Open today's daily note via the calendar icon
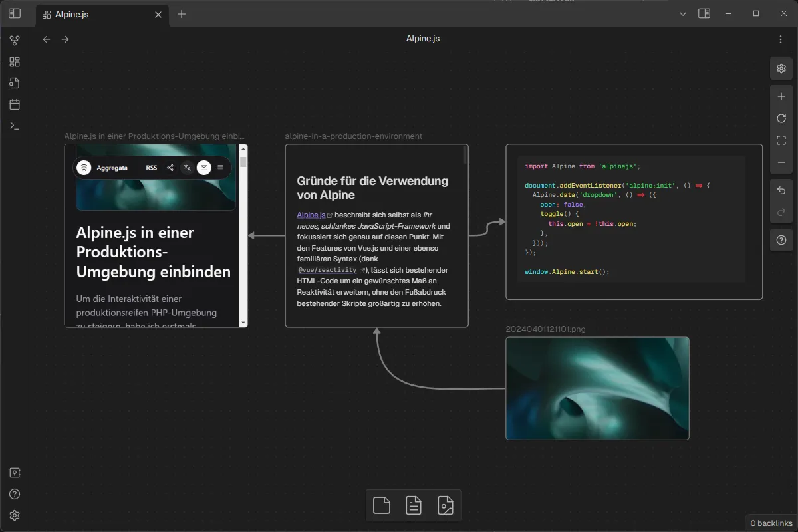 [15, 104]
